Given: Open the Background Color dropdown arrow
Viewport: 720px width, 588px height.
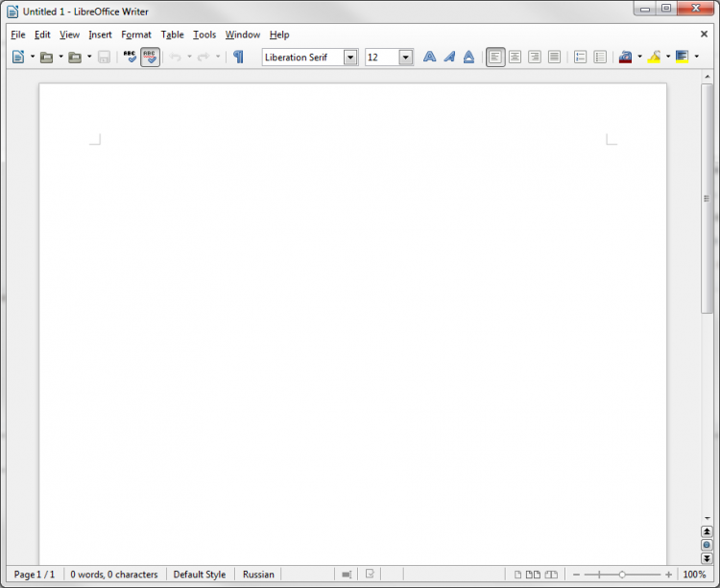Looking at the screenshot, I should tap(697, 57).
